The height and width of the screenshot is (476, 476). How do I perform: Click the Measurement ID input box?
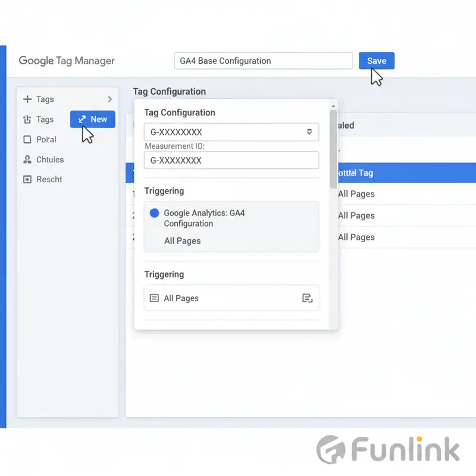(231, 160)
